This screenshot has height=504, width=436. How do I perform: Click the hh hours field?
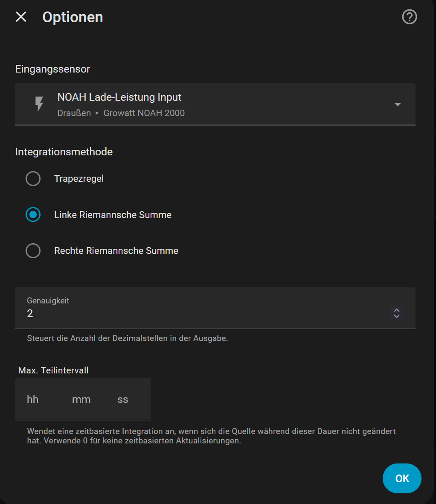(33, 399)
